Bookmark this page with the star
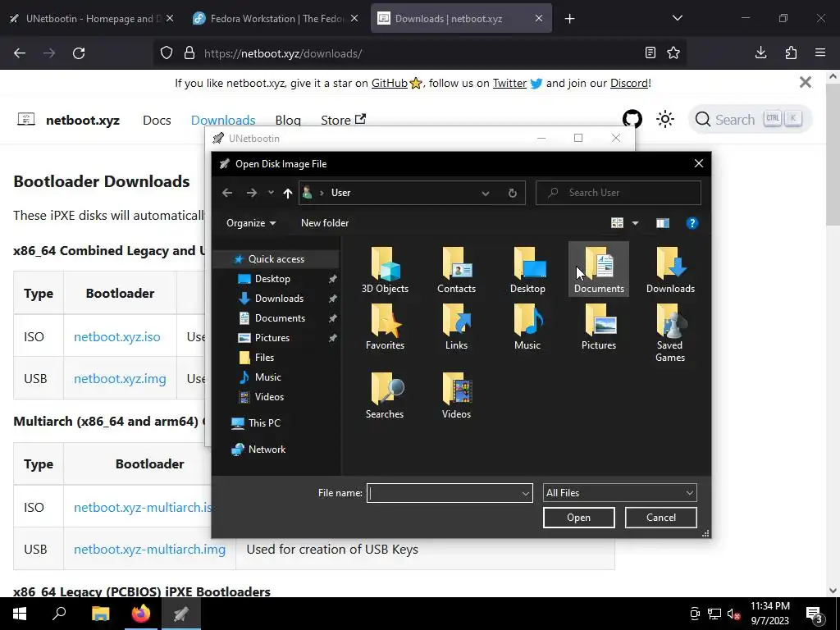This screenshot has width=840, height=630. pyautogui.click(x=673, y=53)
